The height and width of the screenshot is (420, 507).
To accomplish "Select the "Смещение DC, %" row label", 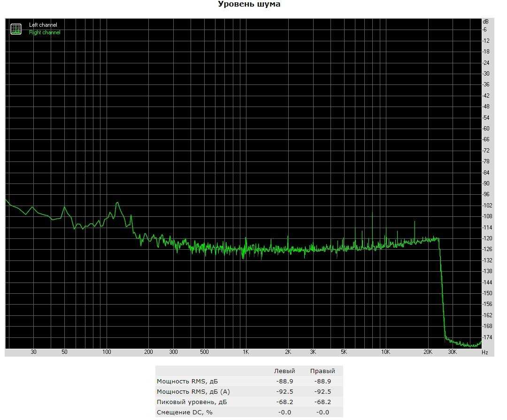I will pos(184,412).
